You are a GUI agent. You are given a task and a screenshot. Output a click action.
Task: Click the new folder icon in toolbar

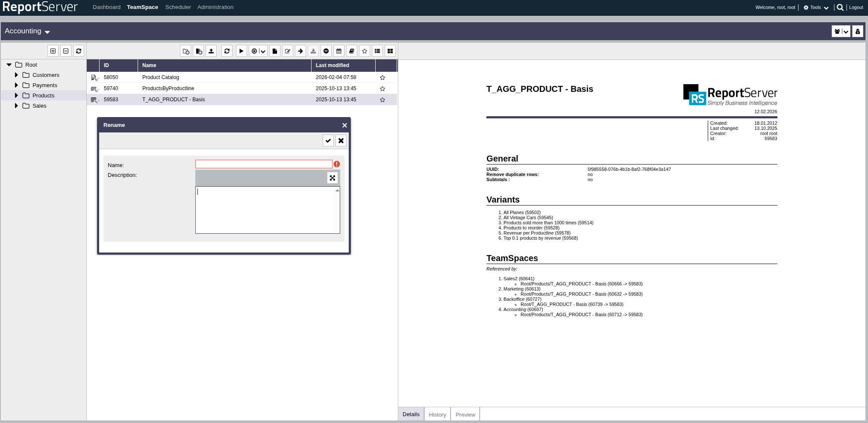click(185, 51)
